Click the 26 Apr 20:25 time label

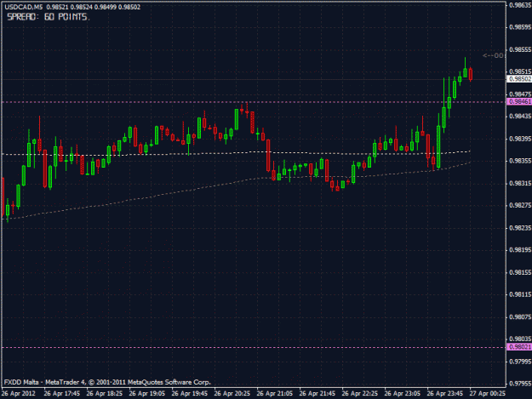point(232,394)
